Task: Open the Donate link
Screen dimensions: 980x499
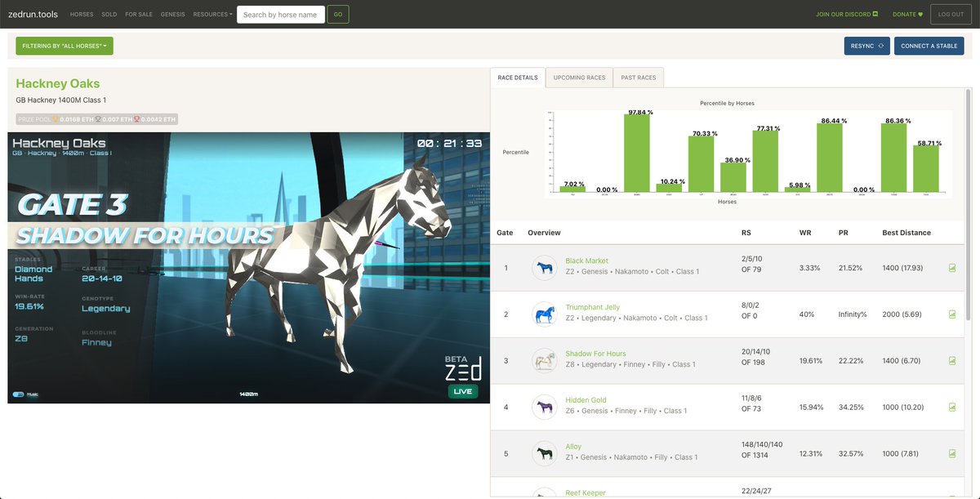Action: (x=907, y=14)
